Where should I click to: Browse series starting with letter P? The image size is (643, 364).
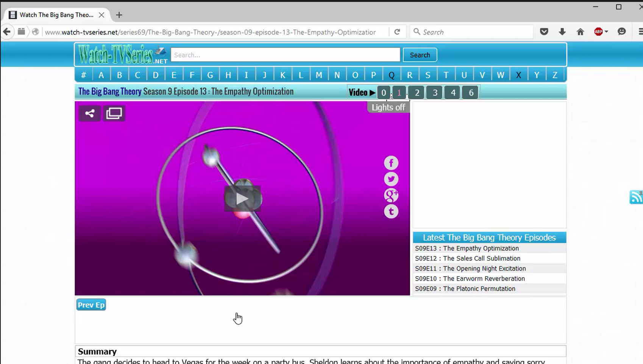373,75
